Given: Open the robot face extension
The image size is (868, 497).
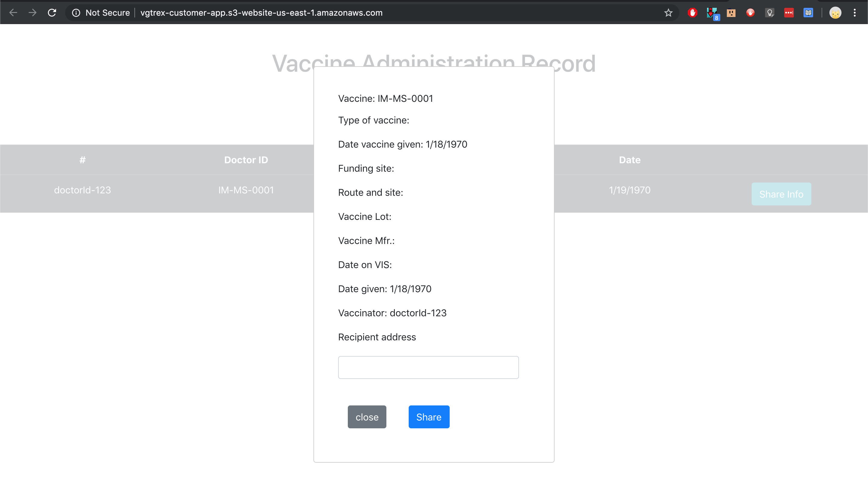Looking at the screenshot, I should click(x=731, y=13).
